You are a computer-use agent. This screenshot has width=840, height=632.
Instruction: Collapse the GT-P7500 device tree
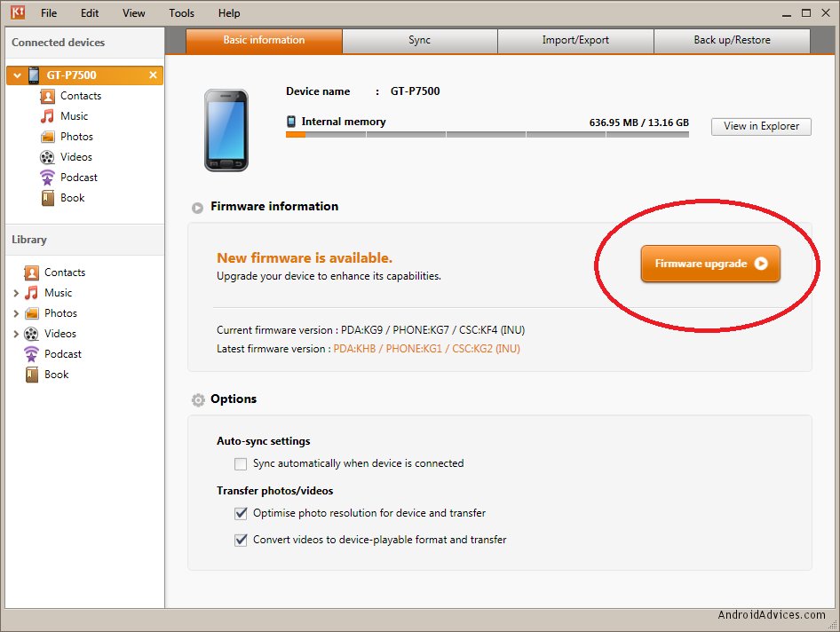coord(17,75)
